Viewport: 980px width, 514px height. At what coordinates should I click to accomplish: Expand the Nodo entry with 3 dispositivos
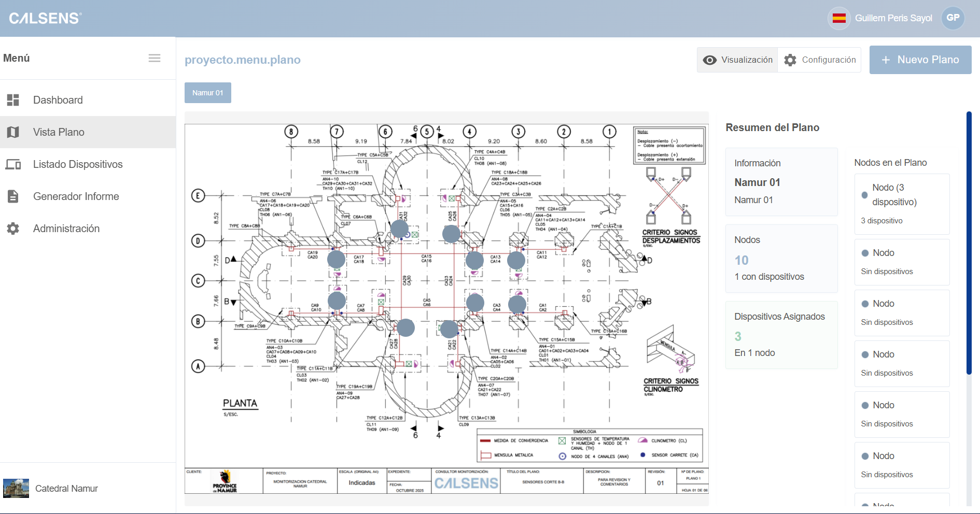click(902, 204)
